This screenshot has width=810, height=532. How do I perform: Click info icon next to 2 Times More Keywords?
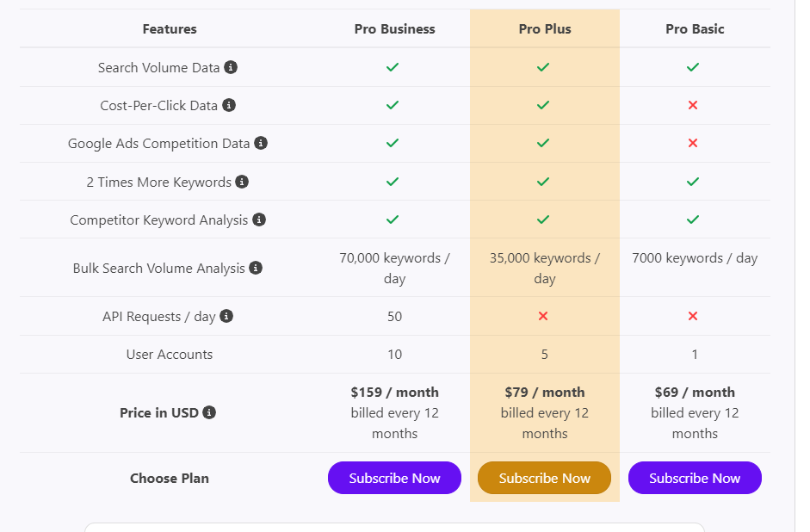coord(242,182)
